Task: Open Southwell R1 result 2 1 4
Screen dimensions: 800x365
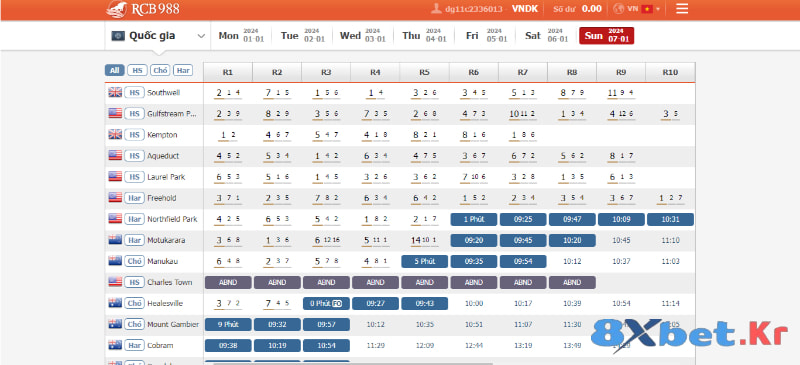Action: (228, 93)
